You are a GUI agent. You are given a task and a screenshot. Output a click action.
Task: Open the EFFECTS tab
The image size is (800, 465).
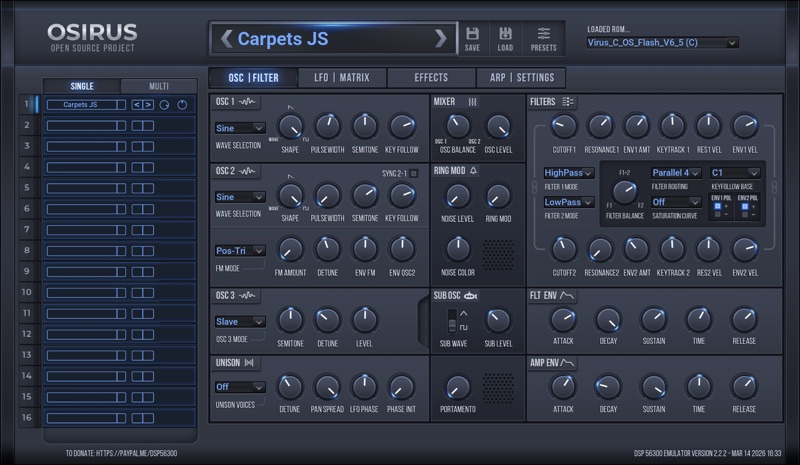pos(431,78)
